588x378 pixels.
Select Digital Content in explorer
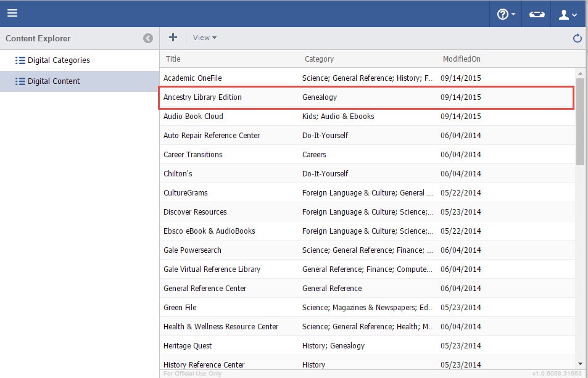(54, 81)
